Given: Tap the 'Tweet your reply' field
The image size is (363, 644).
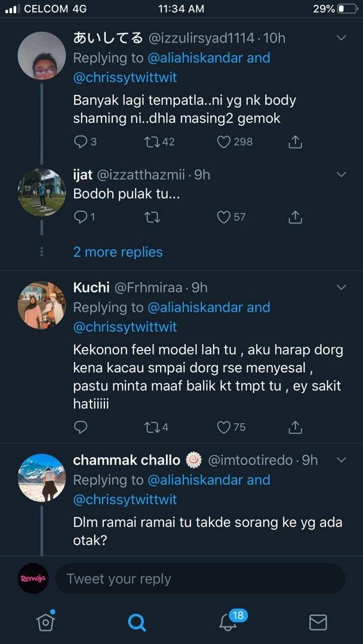Looking at the screenshot, I should point(200,578).
